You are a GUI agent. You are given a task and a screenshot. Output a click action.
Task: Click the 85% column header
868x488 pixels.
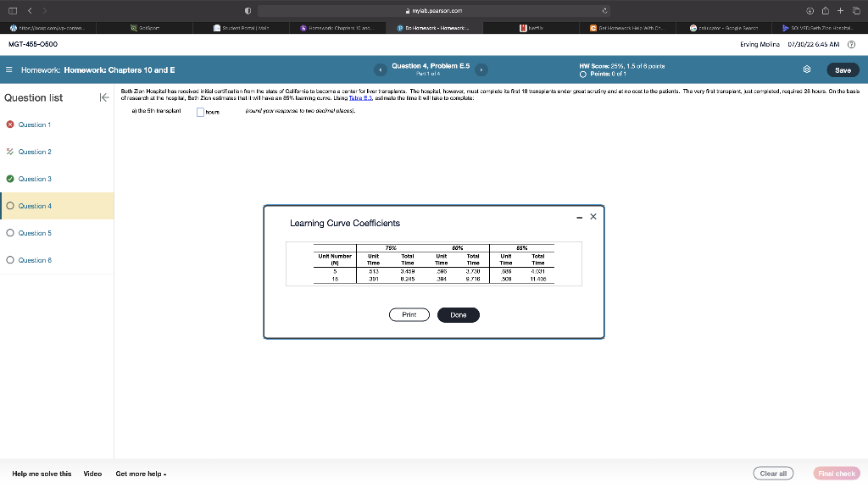(522, 248)
